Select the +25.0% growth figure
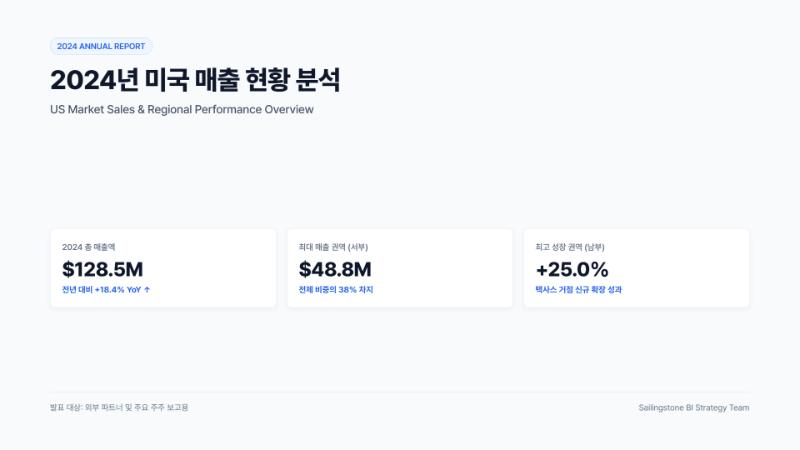Screen dimensions: 800x450 tap(572, 269)
